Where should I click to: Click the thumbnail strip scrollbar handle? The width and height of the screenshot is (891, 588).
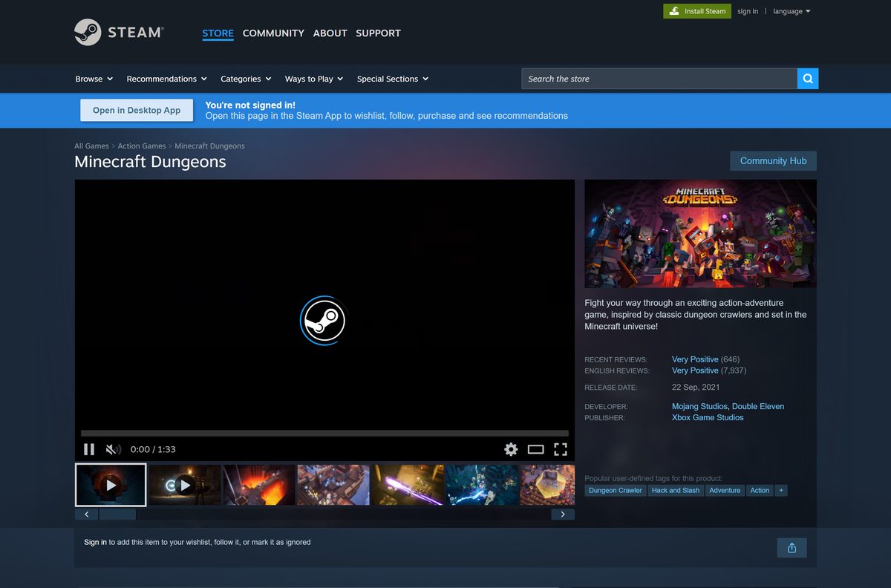coord(117,514)
